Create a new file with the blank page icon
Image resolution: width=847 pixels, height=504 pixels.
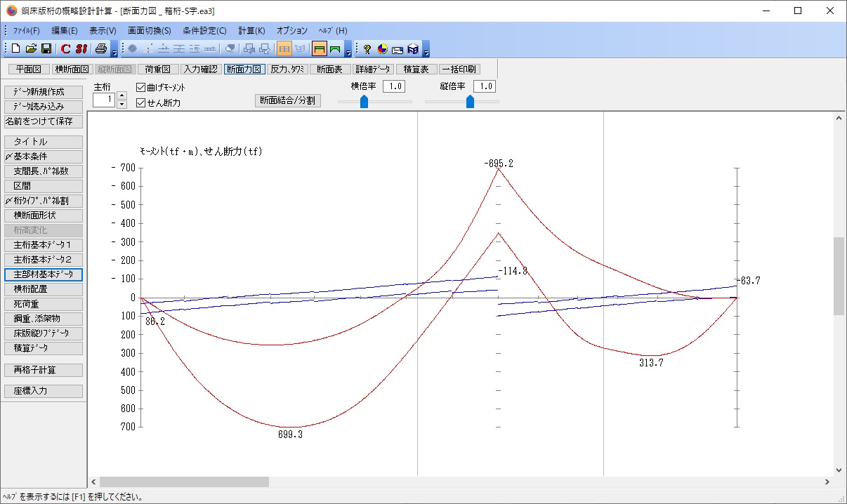pyautogui.click(x=15, y=49)
